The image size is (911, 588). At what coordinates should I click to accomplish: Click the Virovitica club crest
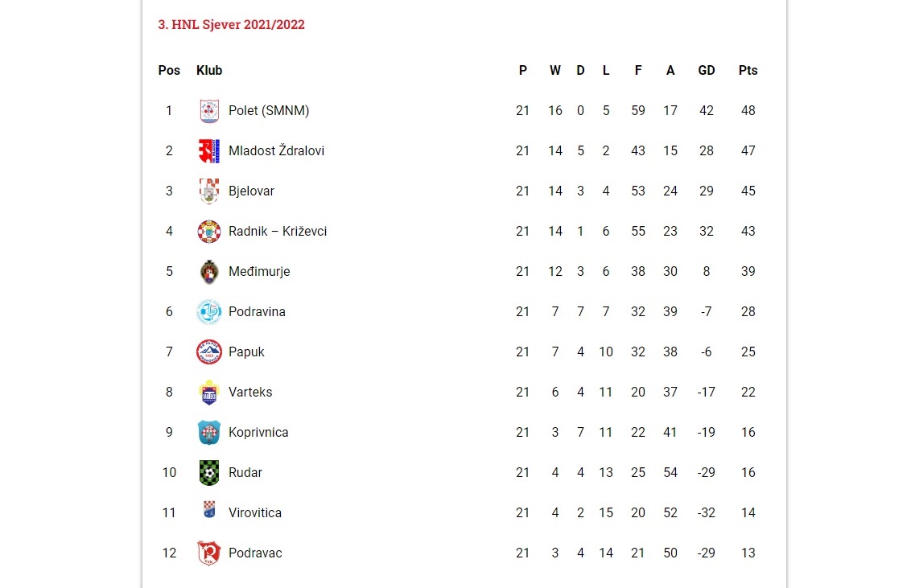[x=209, y=510]
